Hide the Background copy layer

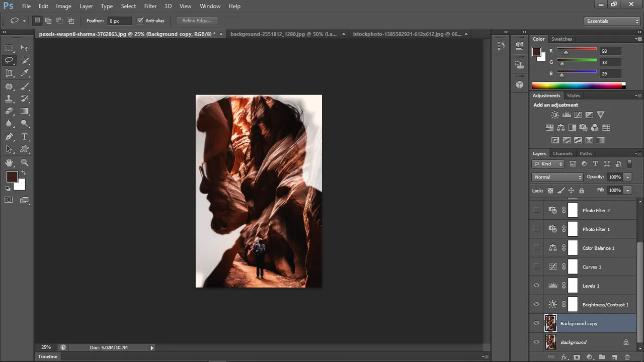[536, 323]
